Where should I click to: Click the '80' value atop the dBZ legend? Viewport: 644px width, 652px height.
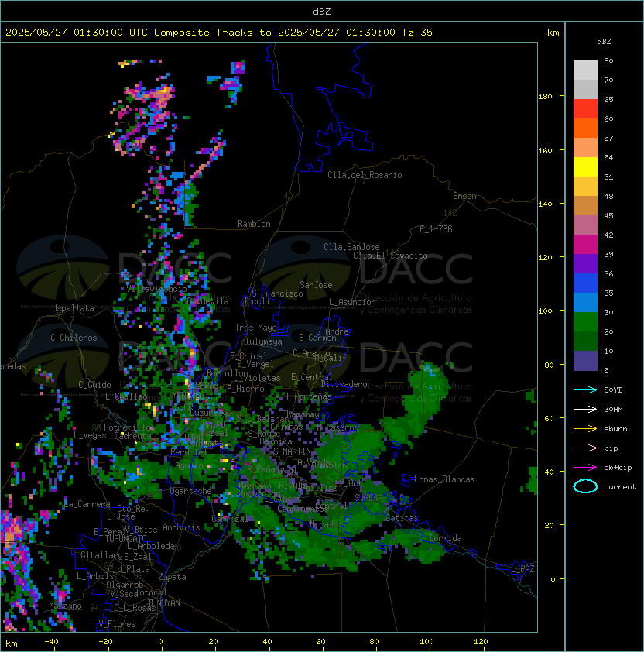608,60
